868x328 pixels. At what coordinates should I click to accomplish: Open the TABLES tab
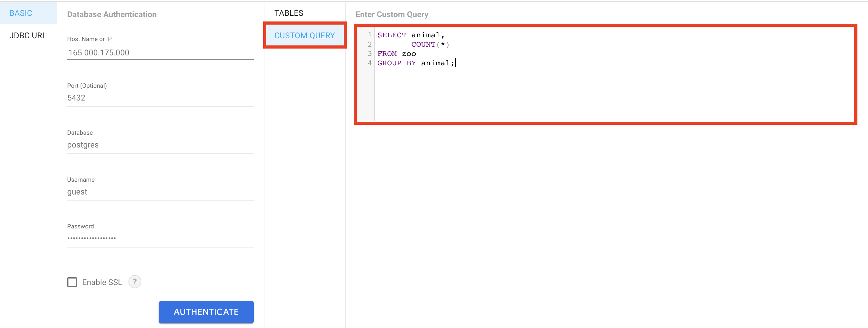(x=288, y=13)
